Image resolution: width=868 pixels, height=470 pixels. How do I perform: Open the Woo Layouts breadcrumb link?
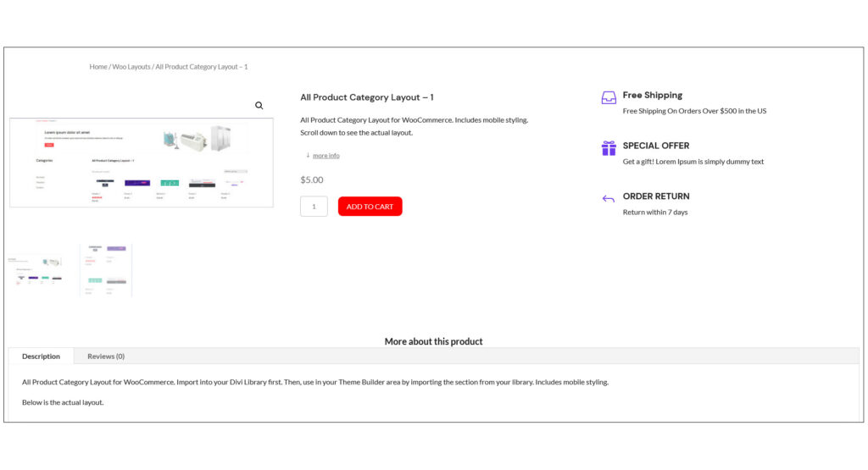[x=131, y=67]
